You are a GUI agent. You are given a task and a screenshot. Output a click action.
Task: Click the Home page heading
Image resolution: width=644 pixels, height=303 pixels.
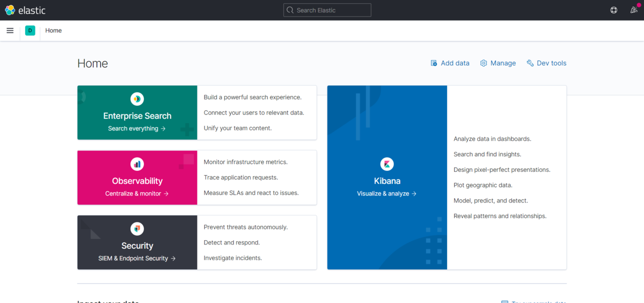tap(92, 63)
